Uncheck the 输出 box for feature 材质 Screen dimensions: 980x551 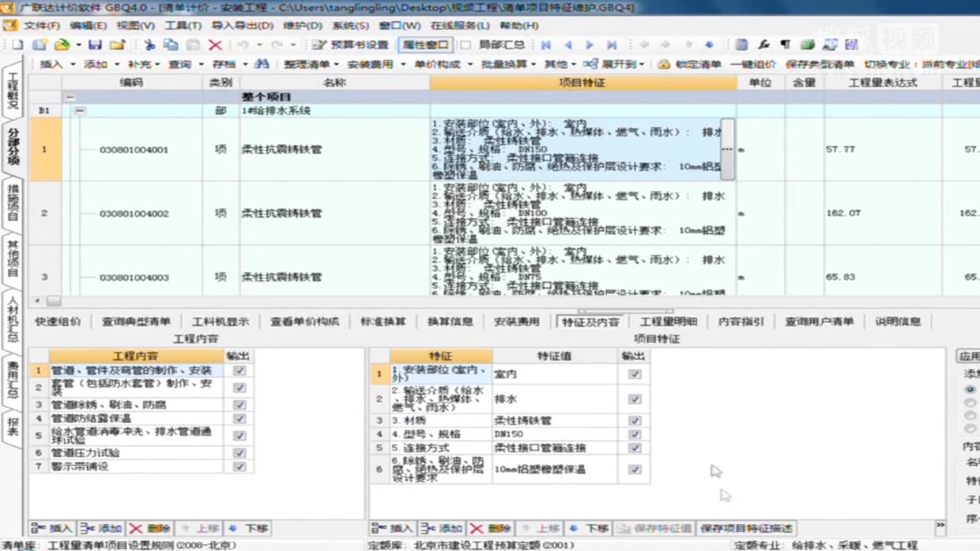pos(634,420)
